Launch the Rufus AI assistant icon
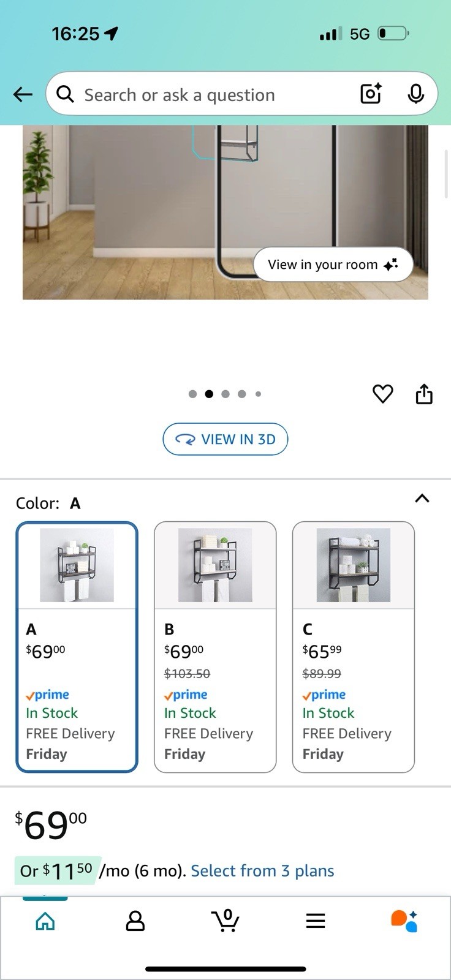The height and width of the screenshot is (980, 451). (x=404, y=921)
